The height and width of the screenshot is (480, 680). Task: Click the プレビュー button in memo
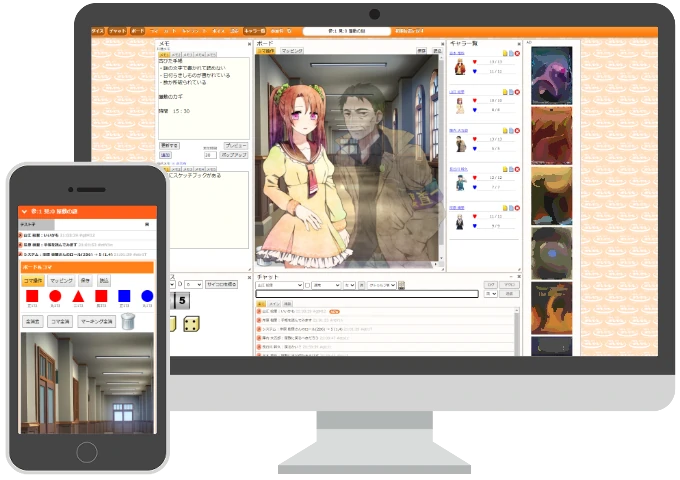(236, 146)
